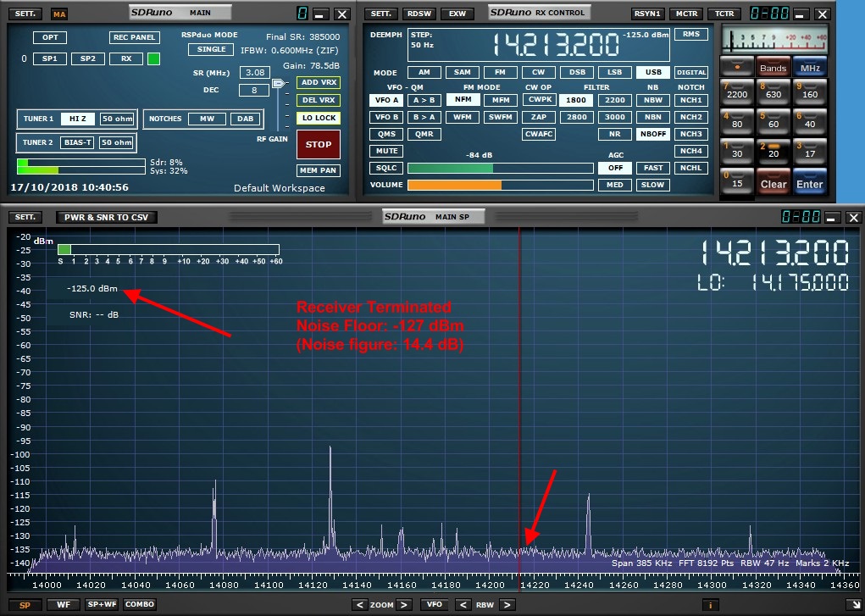Switch to SP+WF view
865x616 pixels.
(102, 605)
